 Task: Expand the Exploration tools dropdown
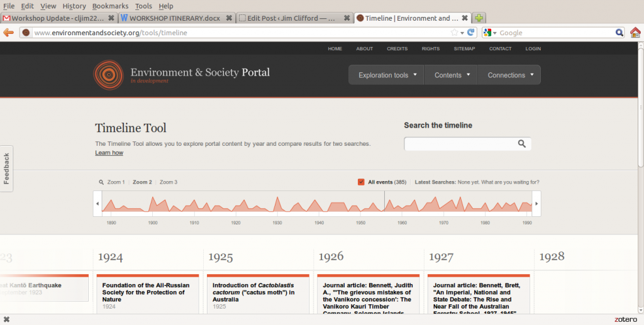(387, 75)
